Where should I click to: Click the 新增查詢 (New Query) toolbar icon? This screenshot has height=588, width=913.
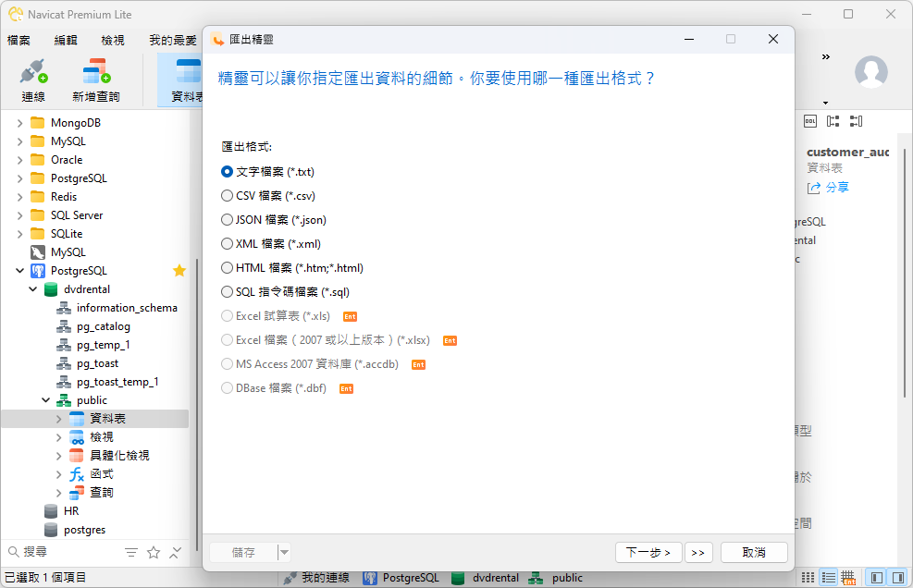96,79
